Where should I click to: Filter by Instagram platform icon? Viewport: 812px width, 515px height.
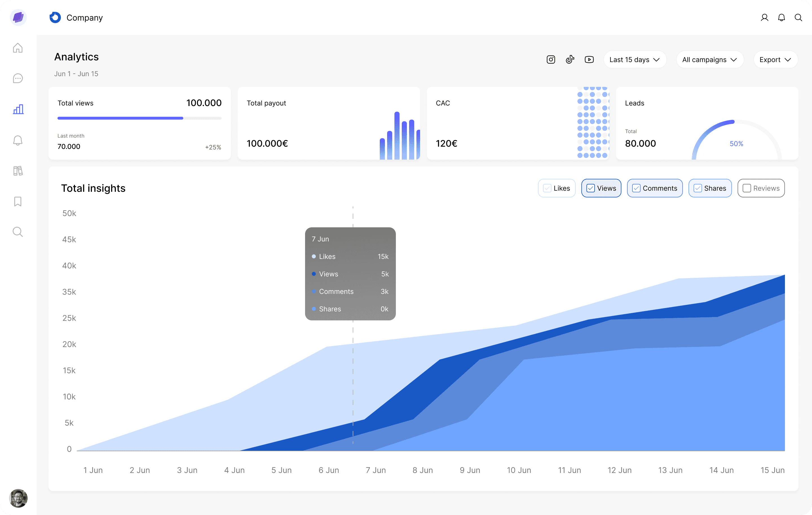tap(551, 60)
